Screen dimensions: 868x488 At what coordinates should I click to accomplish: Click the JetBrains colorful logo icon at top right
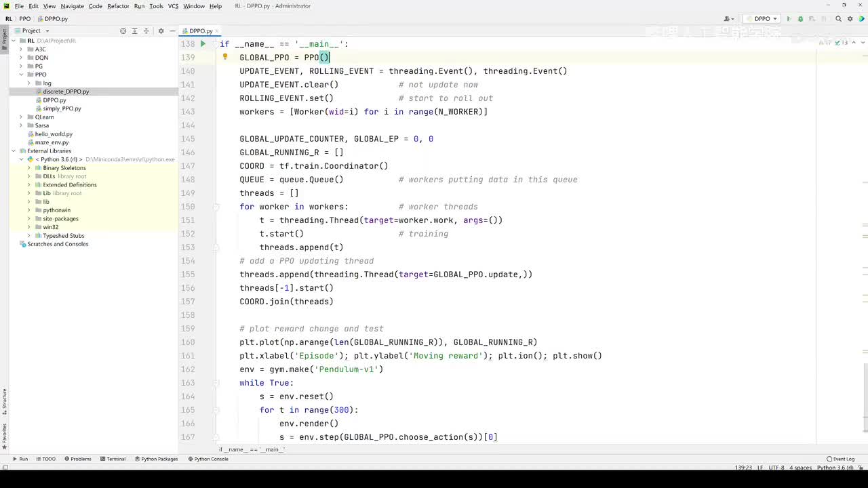point(861,19)
